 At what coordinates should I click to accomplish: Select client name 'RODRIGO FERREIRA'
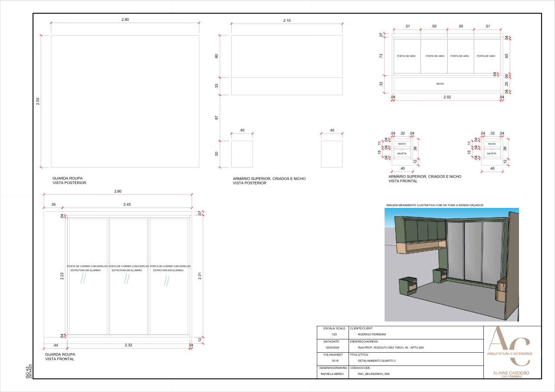372,334
